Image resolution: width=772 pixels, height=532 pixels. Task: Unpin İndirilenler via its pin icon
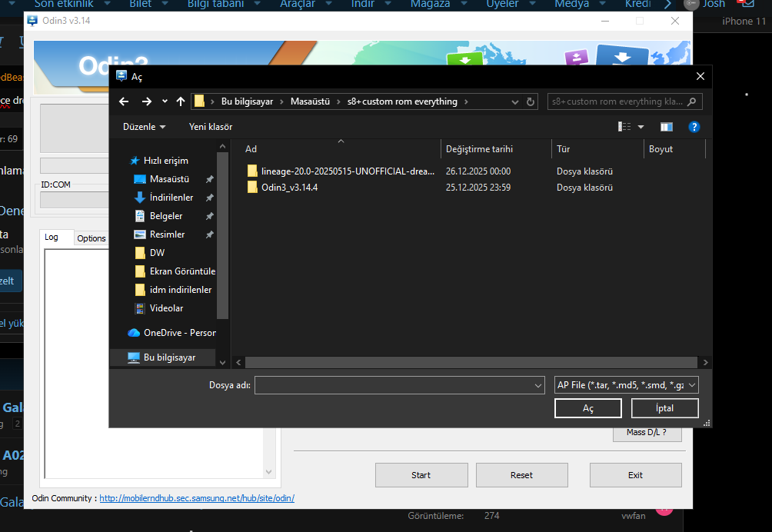tap(210, 198)
